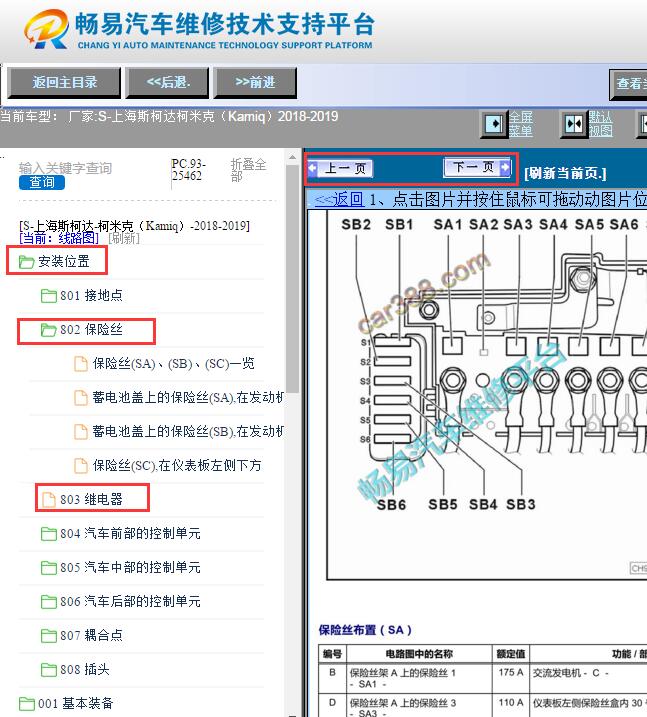Click the 安装位置 open folder icon
This screenshot has height=717, width=647.
pyautogui.click(x=27, y=262)
